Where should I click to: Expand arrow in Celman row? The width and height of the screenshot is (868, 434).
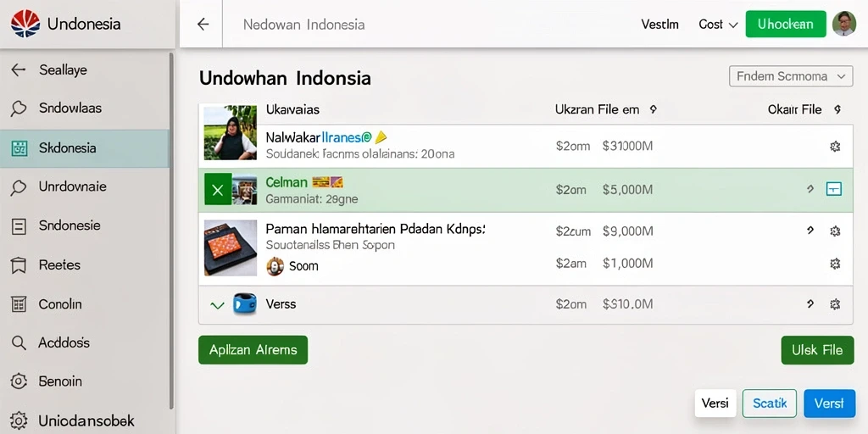coord(810,189)
